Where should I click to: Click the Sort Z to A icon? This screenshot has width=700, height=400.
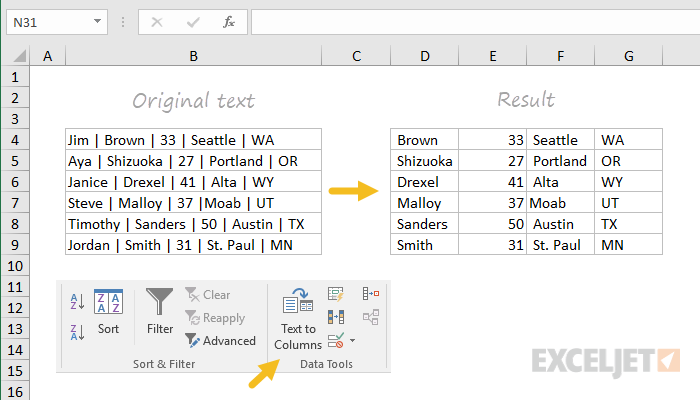pyautogui.click(x=77, y=333)
